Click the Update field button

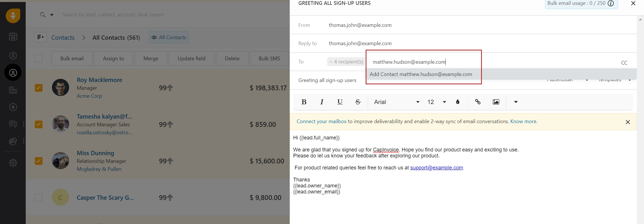(192, 58)
